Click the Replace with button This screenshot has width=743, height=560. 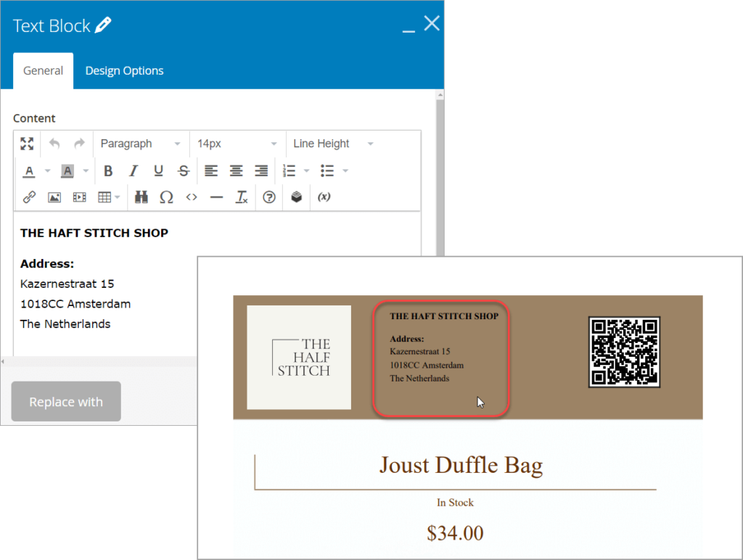[66, 401]
